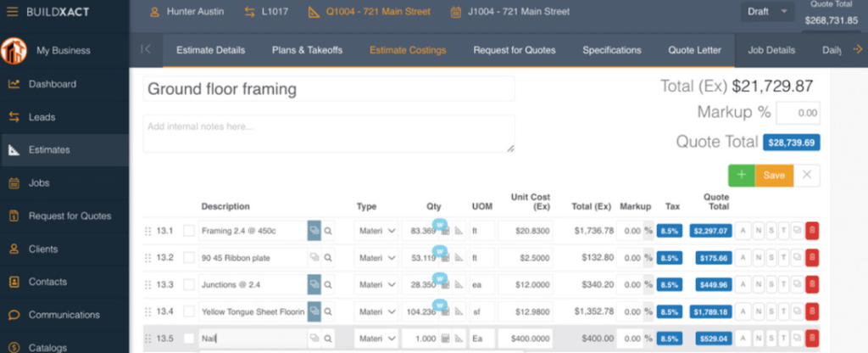The height and width of the screenshot is (353, 868).
Task: Delete row 13.3 with red trash icon
Action: point(812,285)
